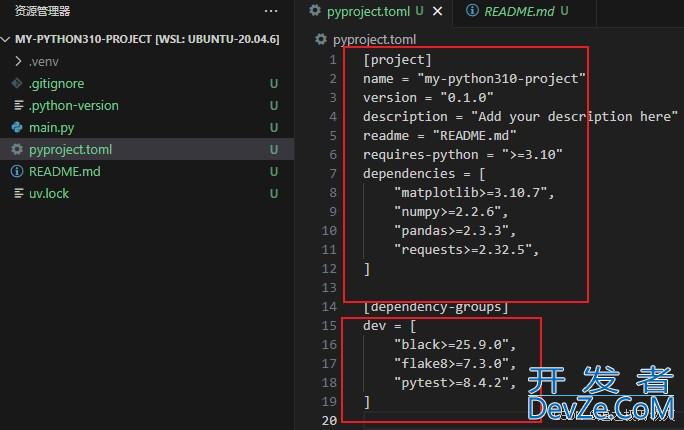Click line number 15 in the gutter
The height and width of the screenshot is (430, 684).
(x=330, y=325)
